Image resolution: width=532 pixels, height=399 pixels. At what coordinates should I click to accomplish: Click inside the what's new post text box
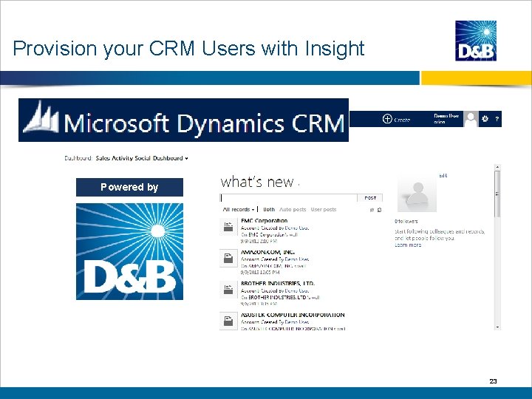coord(288,198)
